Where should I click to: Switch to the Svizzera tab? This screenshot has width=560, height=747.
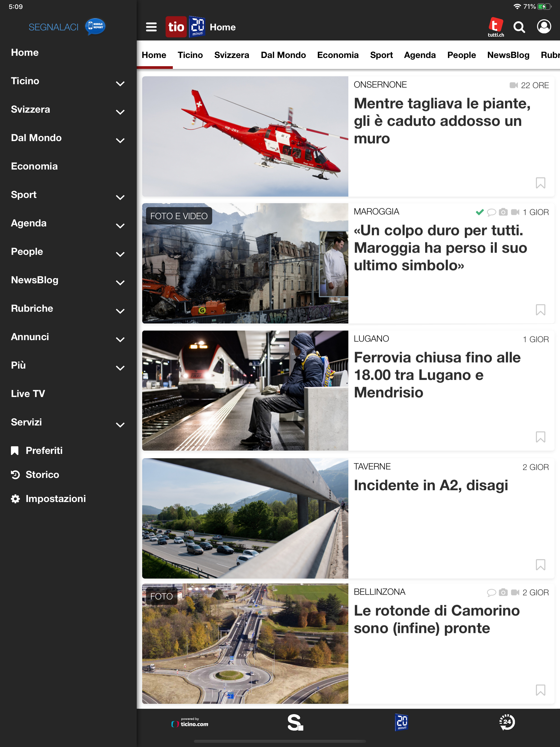coord(231,55)
